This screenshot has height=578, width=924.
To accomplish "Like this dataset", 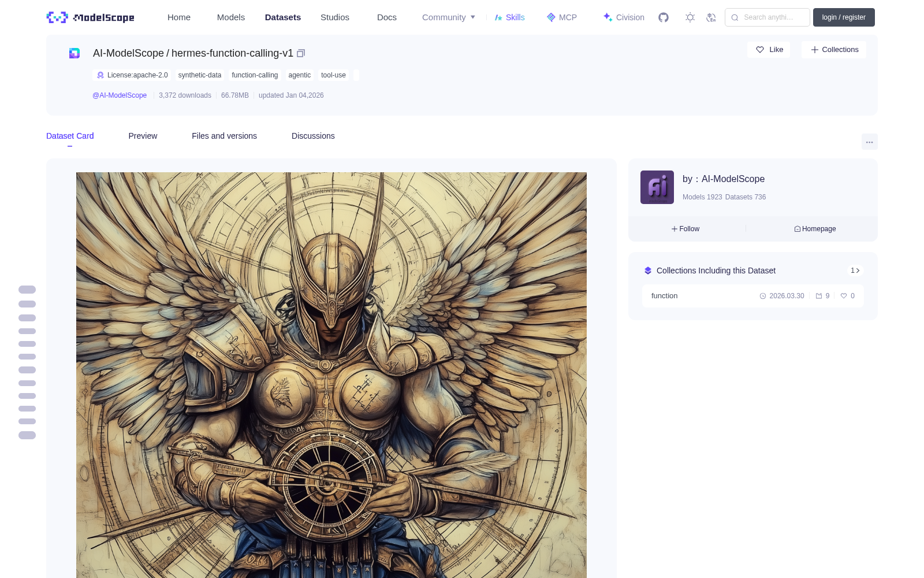I will coord(769,50).
